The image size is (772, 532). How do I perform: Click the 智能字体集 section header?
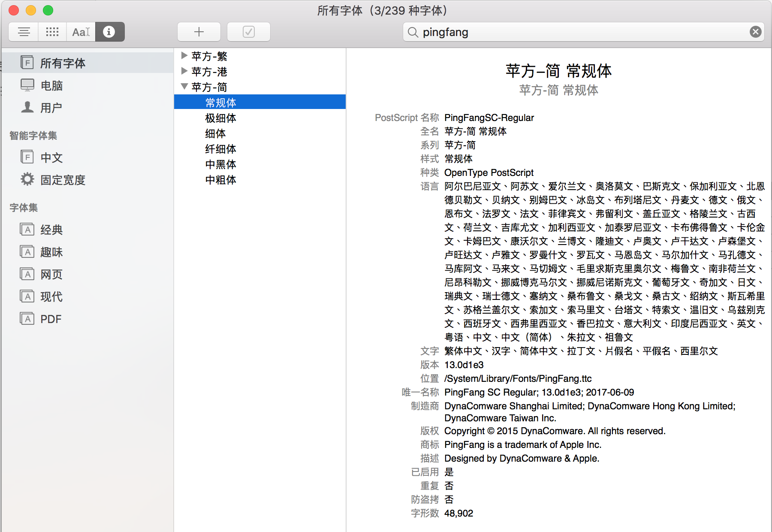[x=33, y=136]
